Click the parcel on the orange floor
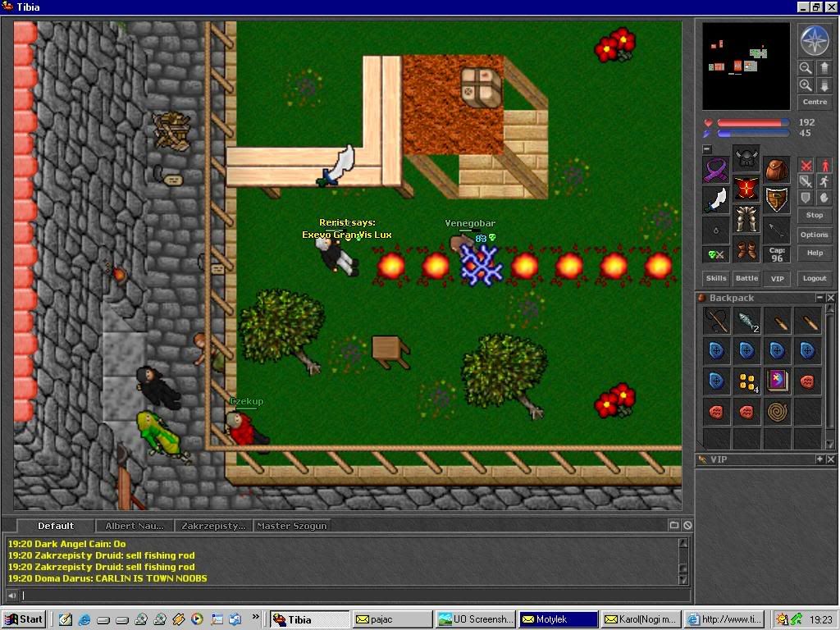Viewport: 840px width, 630px height. pyautogui.click(x=481, y=86)
